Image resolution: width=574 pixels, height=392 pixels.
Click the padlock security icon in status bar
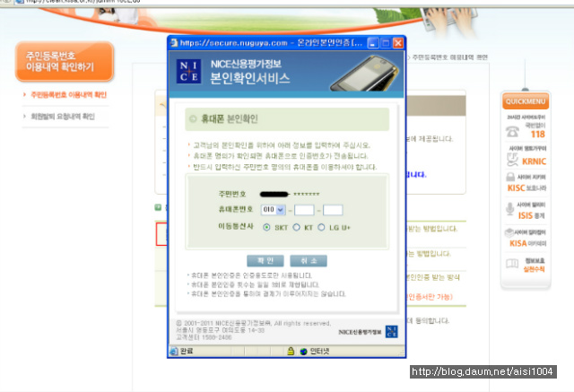coord(291,352)
